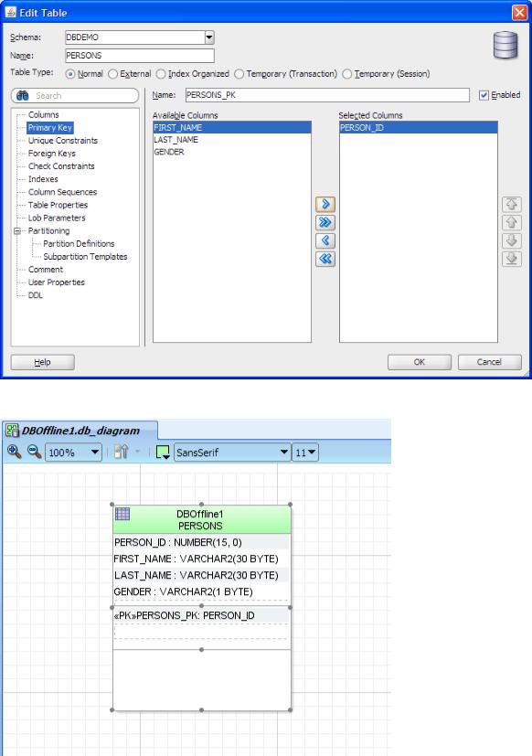This screenshot has width=532, height=756.
Task: Select the Temporary (Transaction) table type
Action: [239, 74]
